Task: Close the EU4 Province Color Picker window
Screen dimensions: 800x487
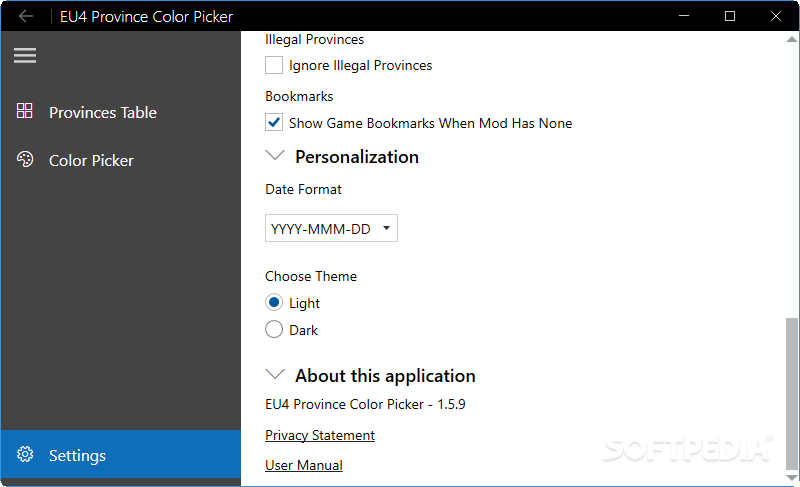Action: tap(776, 16)
